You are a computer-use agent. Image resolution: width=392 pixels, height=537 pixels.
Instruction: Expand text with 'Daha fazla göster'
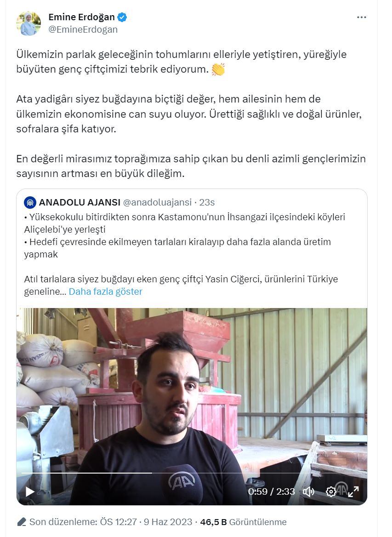105,291
